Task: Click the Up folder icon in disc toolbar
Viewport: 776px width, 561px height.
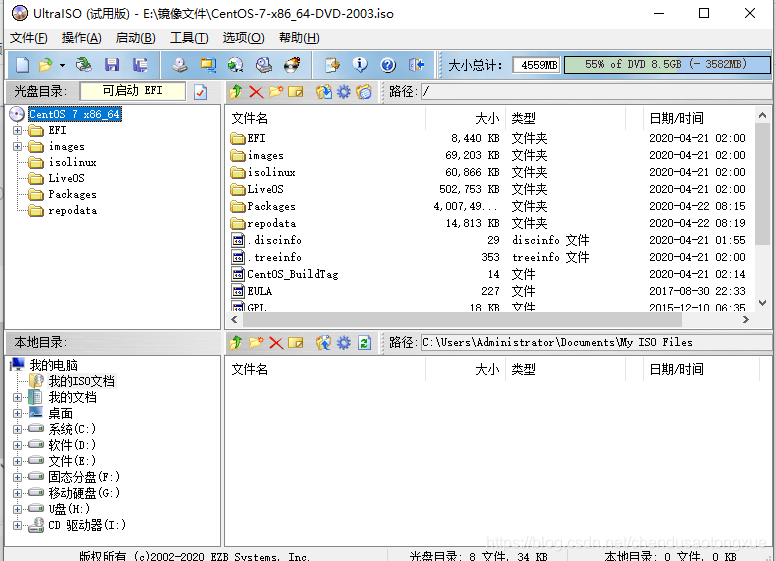Action: click(x=236, y=92)
